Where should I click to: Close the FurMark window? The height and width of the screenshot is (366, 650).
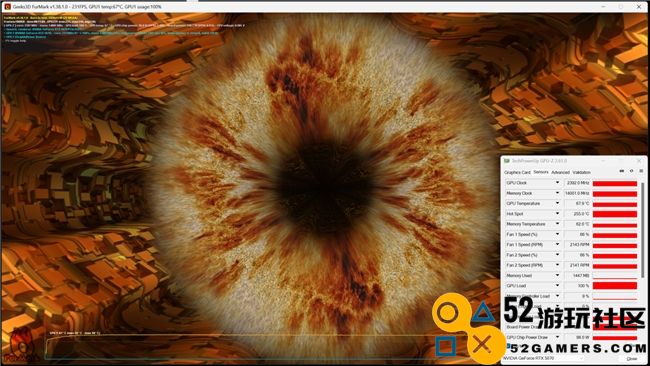click(639, 7)
